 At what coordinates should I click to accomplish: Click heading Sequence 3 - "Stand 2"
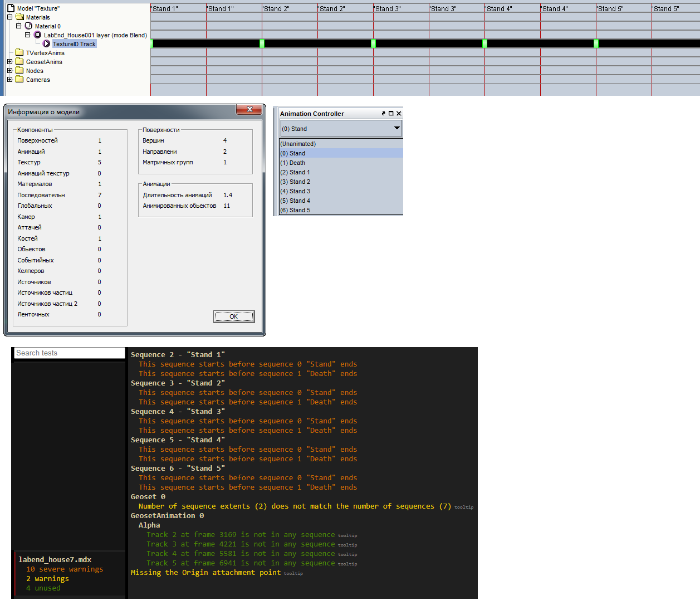(178, 383)
